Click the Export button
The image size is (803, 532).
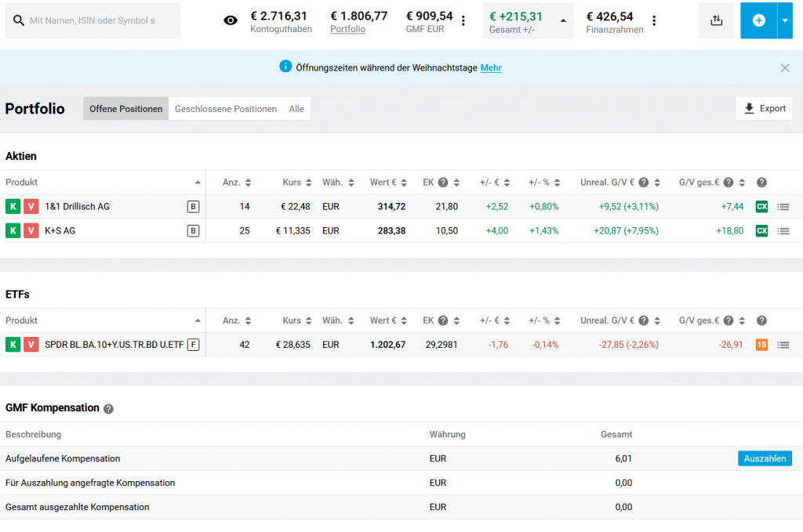coord(764,109)
